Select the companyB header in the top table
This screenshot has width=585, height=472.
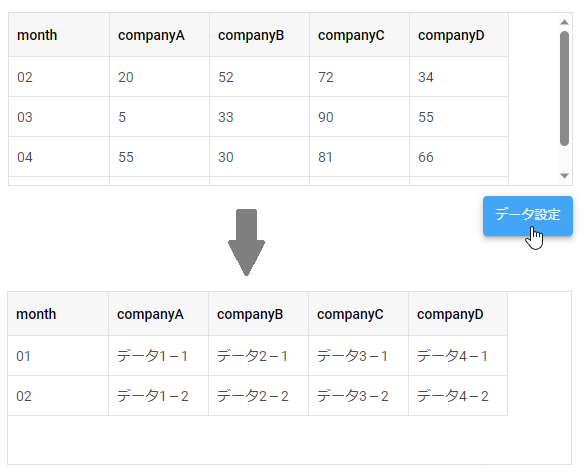[x=259, y=35]
